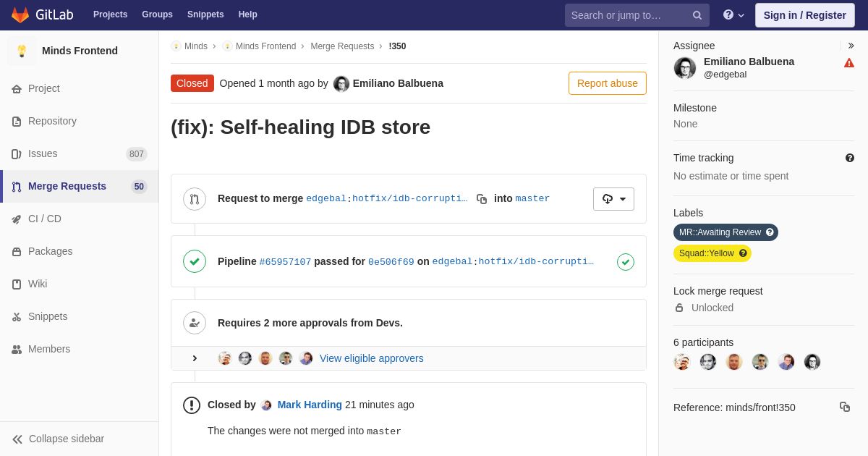Open Minds Frontend breadcrumb link
The image size is (868, 456).
265,46
